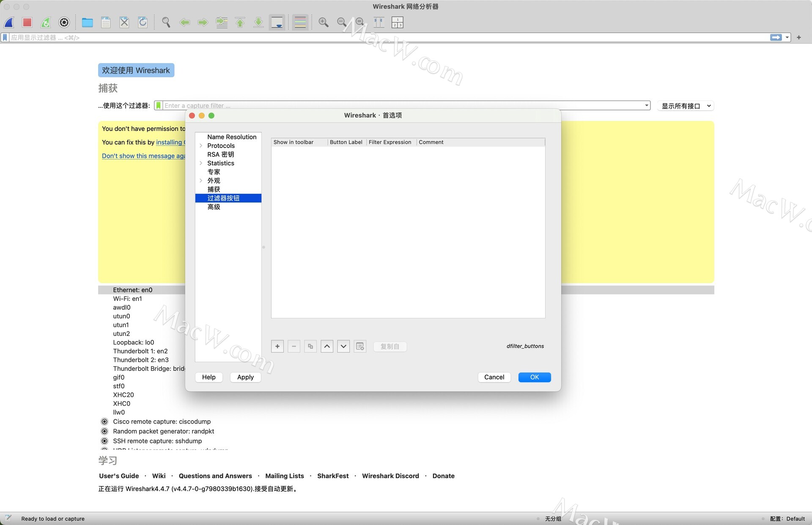Click the reload capture file icon
This screenshot has height=525, width=812.
[143, 22]
